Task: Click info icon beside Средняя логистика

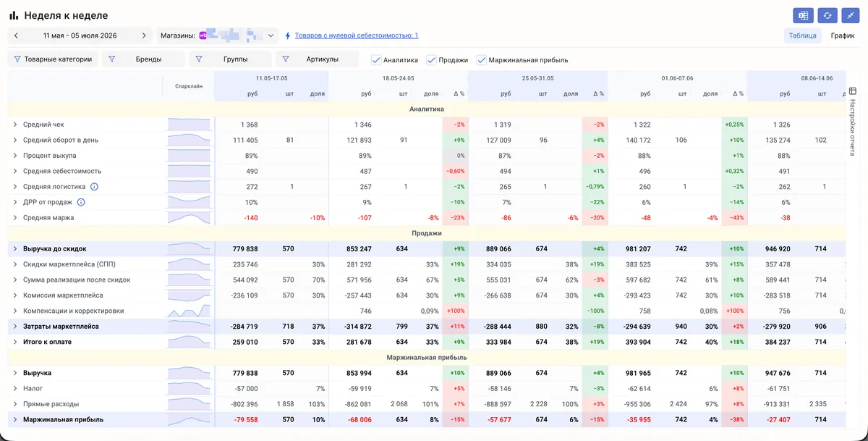Action: pyautogui.click(x=94, y=187)
